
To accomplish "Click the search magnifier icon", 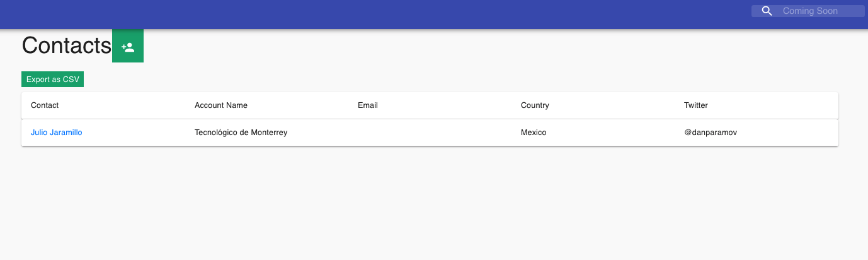I will coord(767,11).
